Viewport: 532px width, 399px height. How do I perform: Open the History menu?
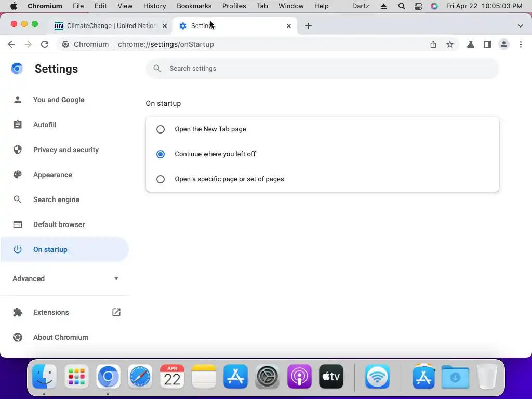pyautogui.click(x=154, y=6)
